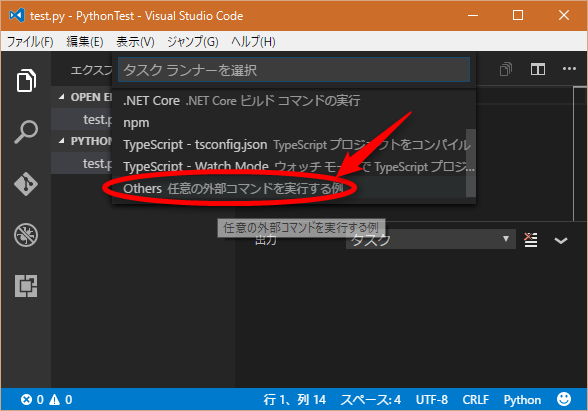Click スペース: 4 indentation setting

coord(370,400)
